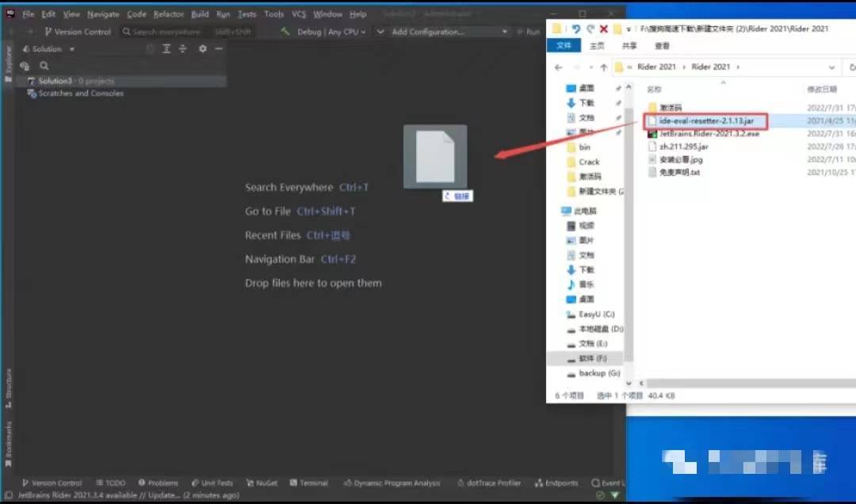856x504 pixels.
Task: Open the VCS menu in Rider
Action: click(299, 14)
